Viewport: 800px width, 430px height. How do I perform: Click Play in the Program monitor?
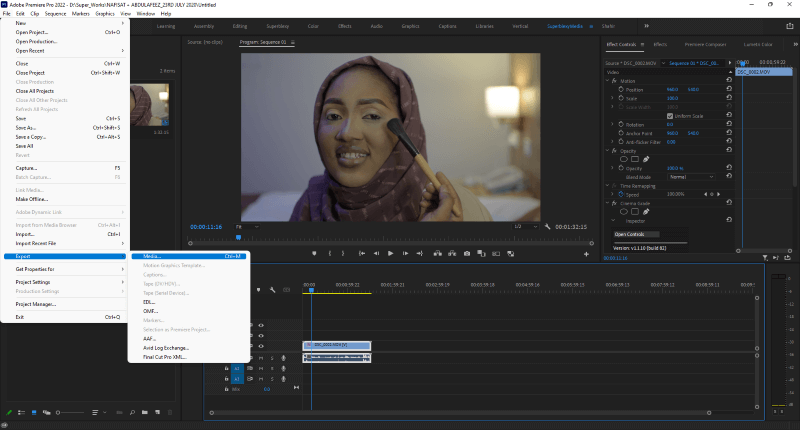(x=390, y=254)
